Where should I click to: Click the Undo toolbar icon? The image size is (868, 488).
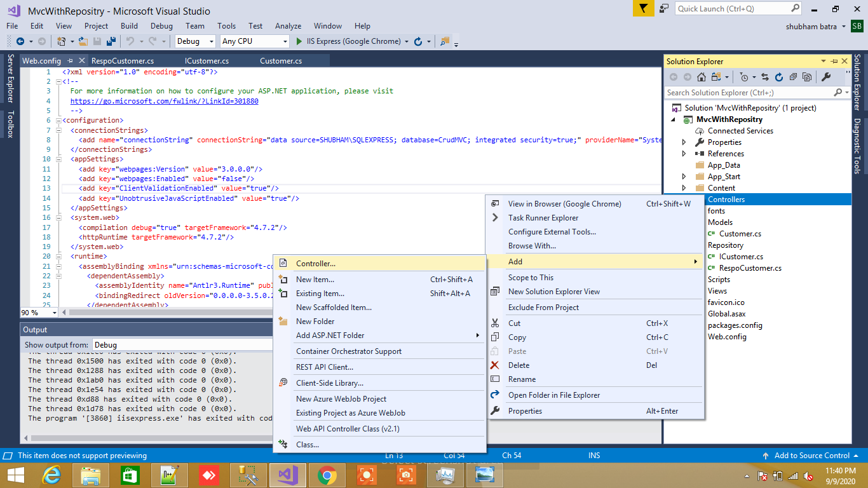[130, 41]
